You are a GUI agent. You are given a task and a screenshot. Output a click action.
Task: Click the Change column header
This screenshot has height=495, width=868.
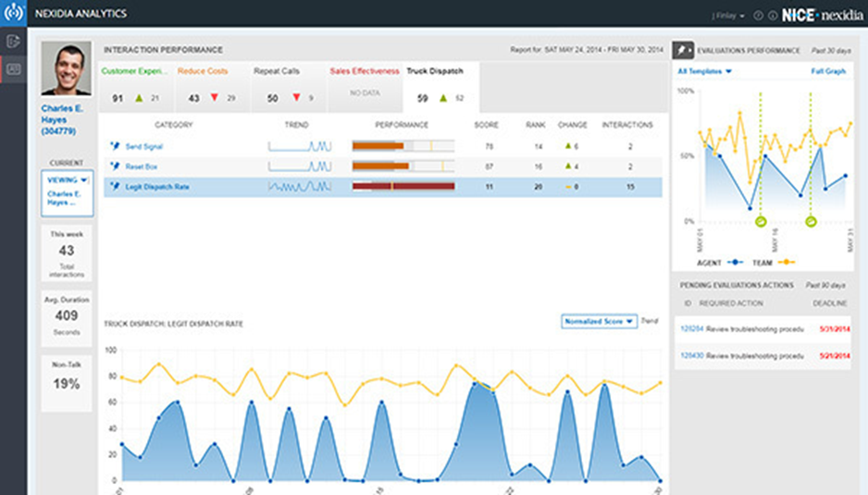pyautogui.click(x=573, y=125)
